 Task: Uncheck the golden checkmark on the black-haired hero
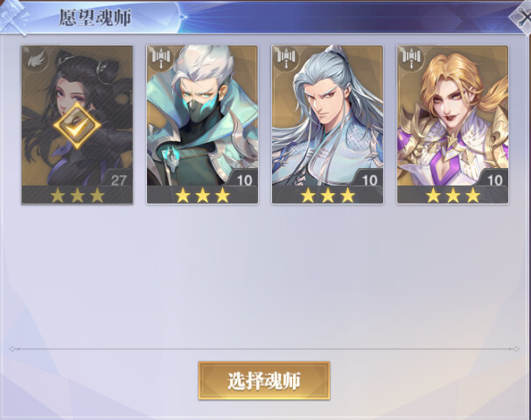(x=77, y=125)
